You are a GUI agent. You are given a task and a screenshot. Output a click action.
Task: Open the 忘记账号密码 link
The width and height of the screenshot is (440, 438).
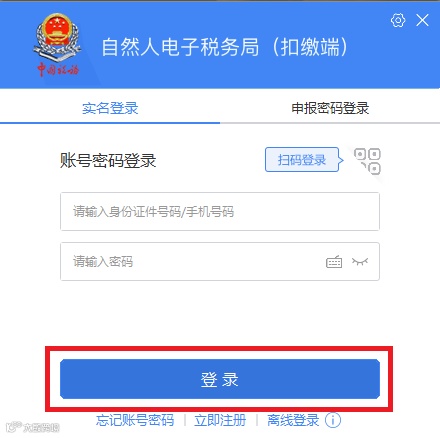(135, 420)
